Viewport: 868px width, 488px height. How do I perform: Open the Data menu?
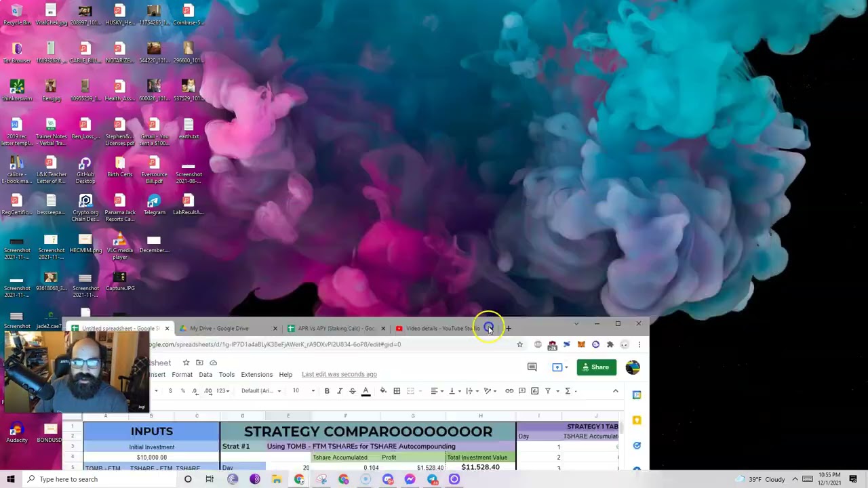point(205,374)
